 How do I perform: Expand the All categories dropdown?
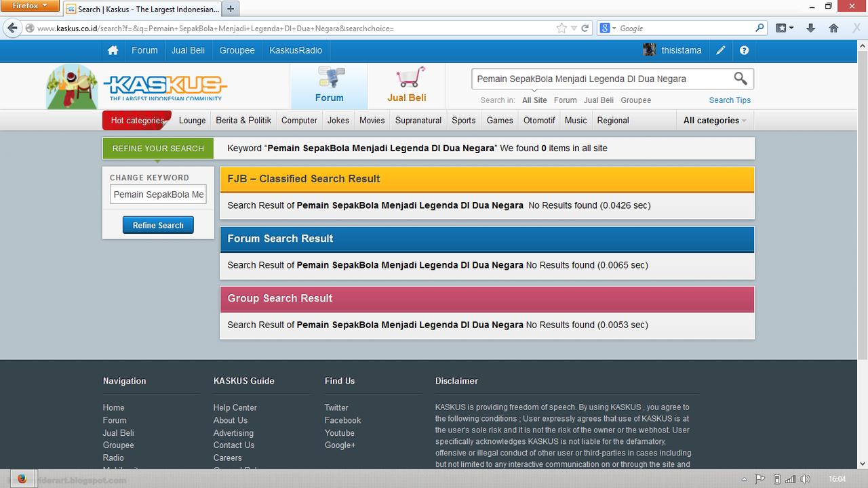coord(715,120)
